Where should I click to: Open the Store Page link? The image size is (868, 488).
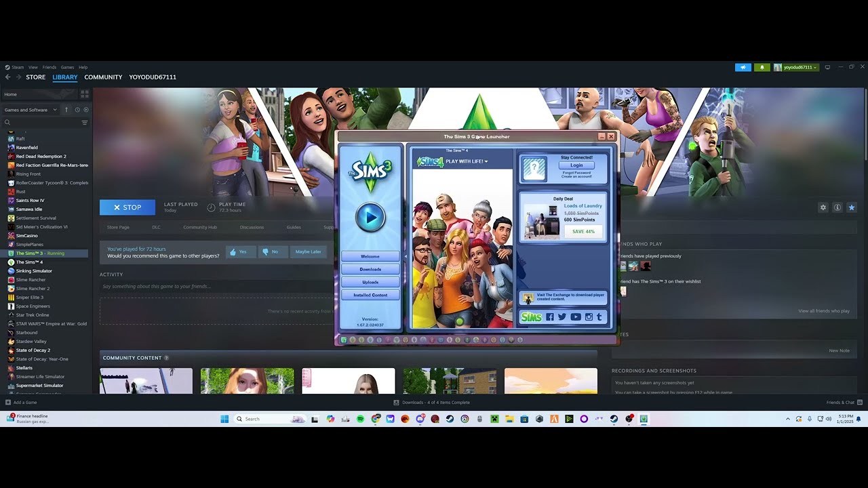(118, 227)
